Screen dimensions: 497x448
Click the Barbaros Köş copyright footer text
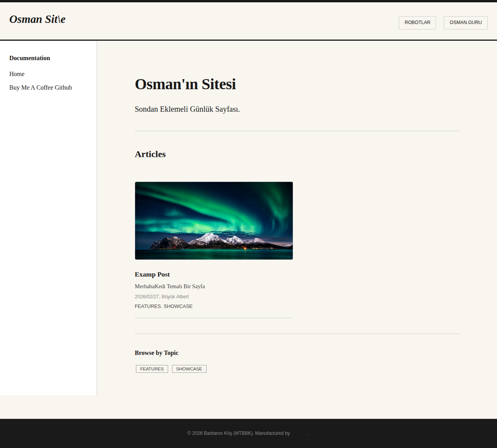[221, 433]
